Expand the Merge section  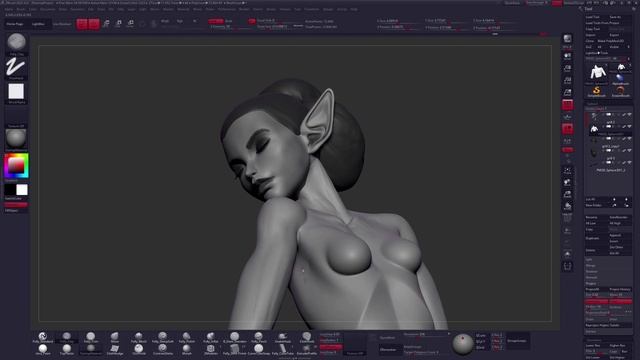click(x=590, y=265)
